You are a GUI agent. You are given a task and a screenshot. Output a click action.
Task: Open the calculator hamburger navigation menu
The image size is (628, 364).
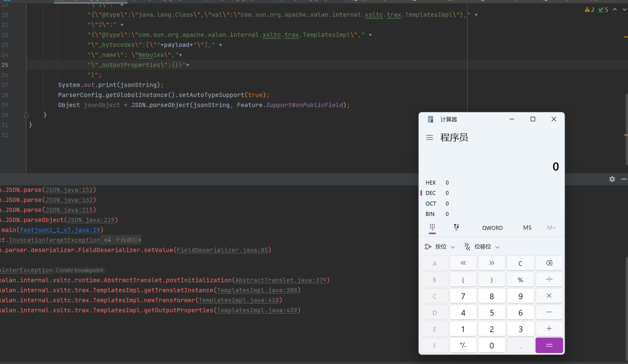tap(429, 137)
